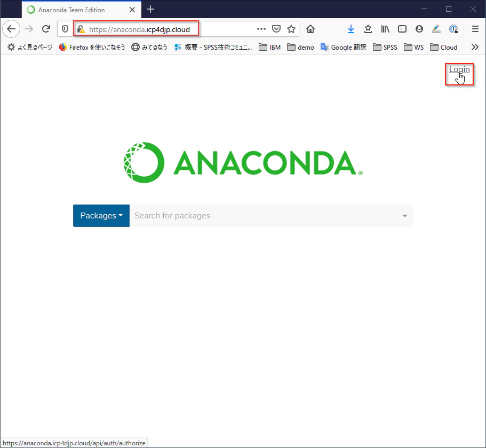Click the Anaconda logo
Screen dimensions: 486x448
243,162
